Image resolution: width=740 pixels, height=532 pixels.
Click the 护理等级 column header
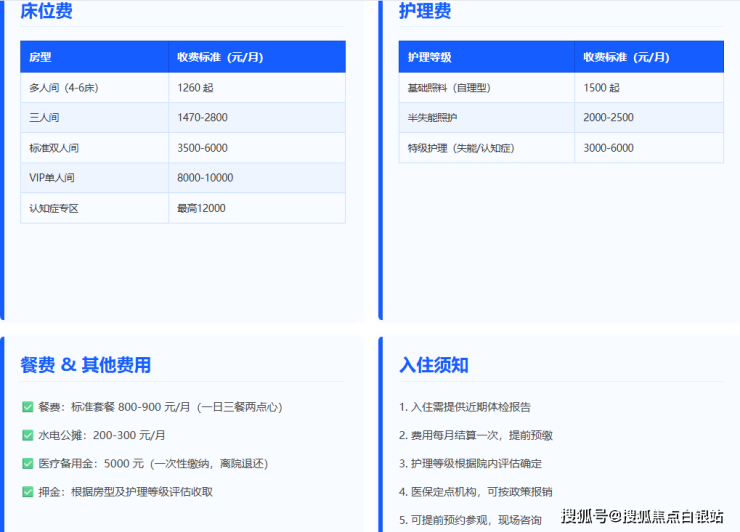click(487, 57)
